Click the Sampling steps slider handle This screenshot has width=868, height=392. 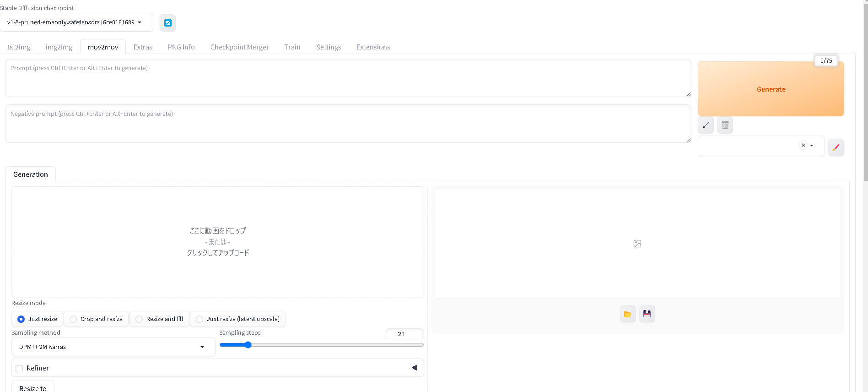point(248,345)
